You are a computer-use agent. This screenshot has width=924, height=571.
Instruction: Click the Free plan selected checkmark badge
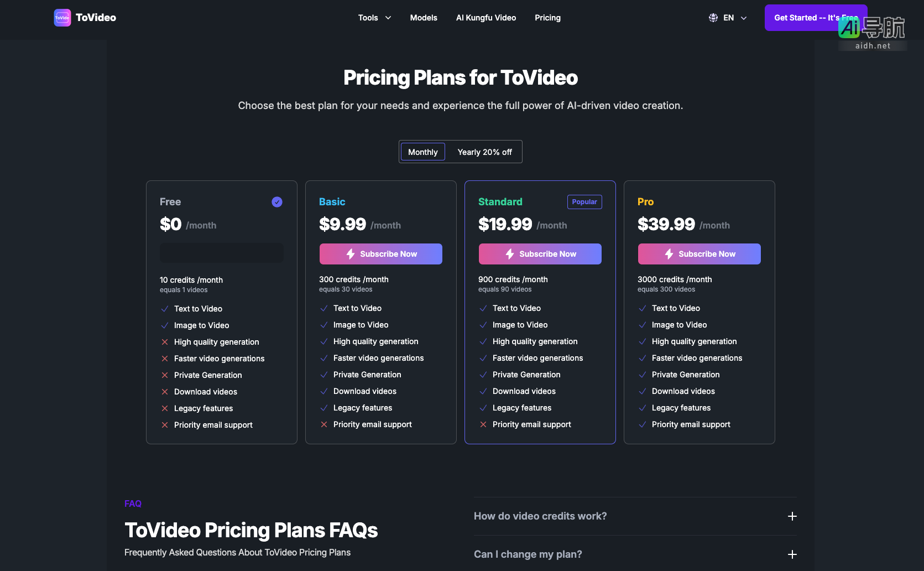277,202
